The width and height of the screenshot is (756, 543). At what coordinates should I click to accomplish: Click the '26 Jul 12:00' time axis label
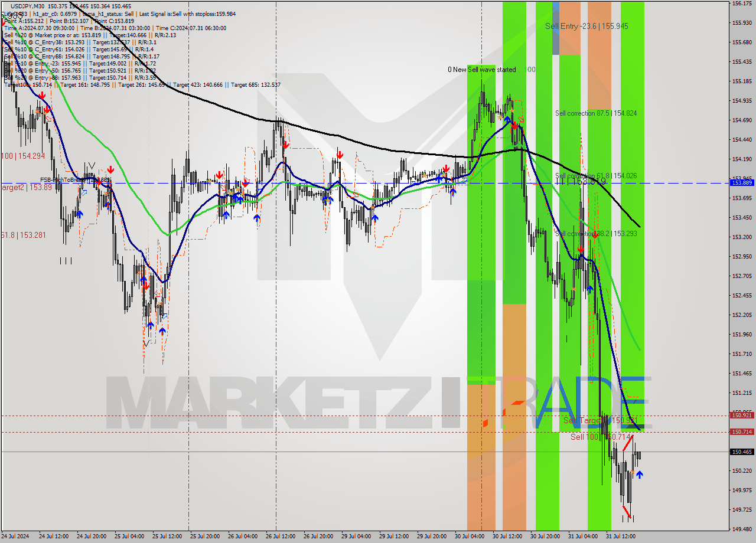[281, 537]
